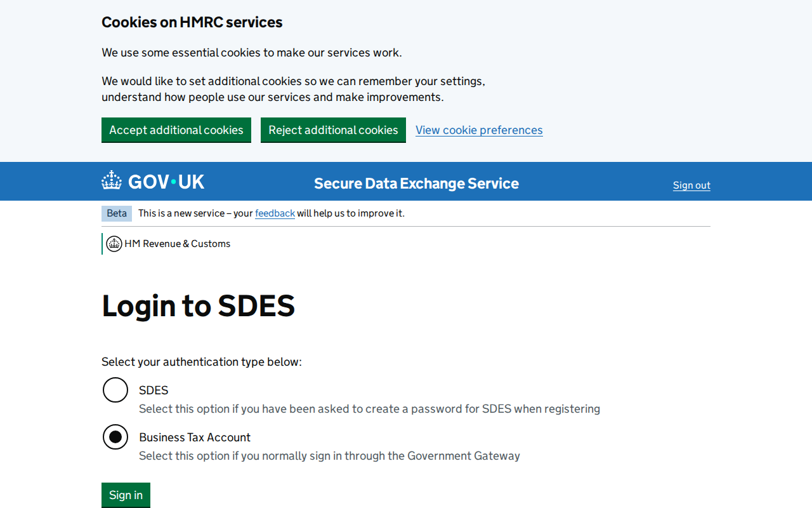
Task: Select the SDES authentication radio button
Action: [115, 390]
